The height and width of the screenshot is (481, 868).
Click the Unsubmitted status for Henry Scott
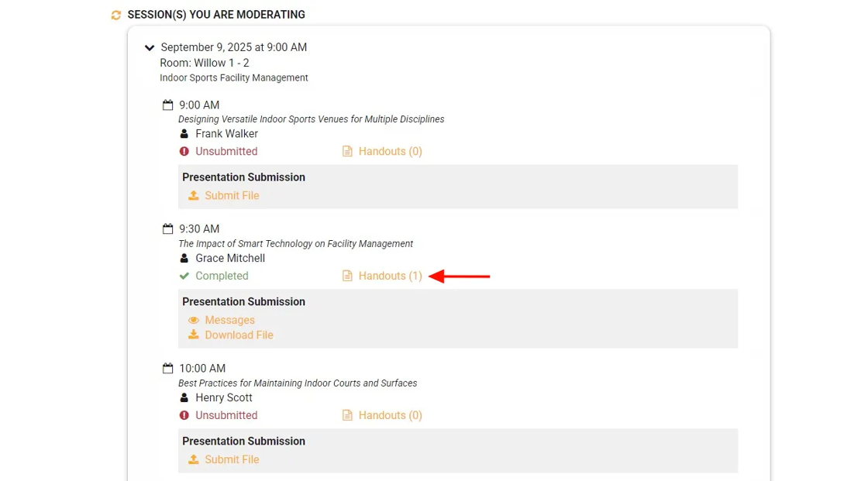click(226, 415)
